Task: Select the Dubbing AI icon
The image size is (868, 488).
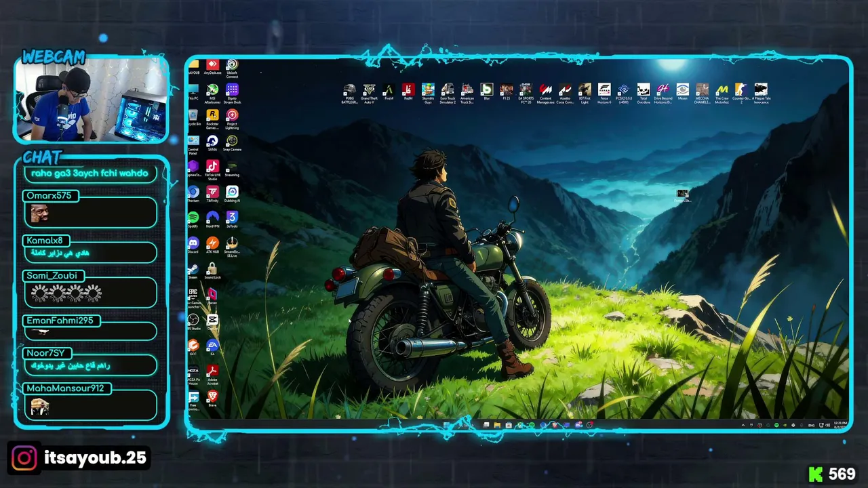Action: 232,195
